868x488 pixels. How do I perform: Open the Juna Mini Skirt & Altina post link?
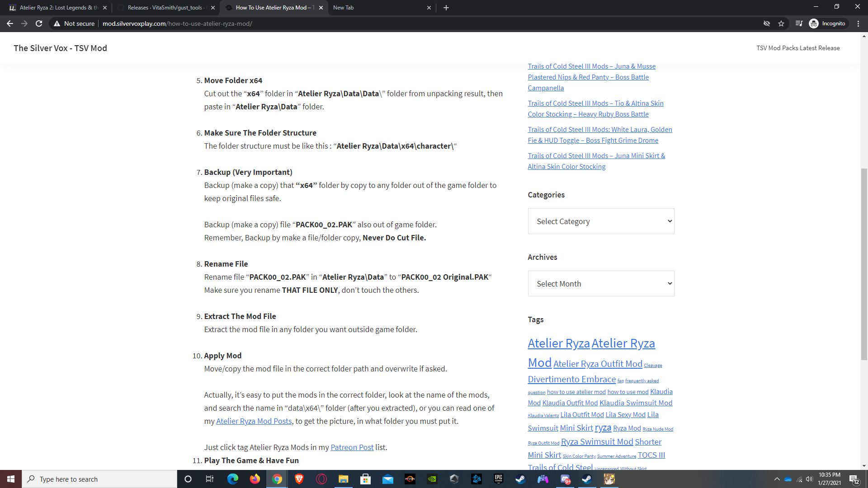click(x=596, y=161)
